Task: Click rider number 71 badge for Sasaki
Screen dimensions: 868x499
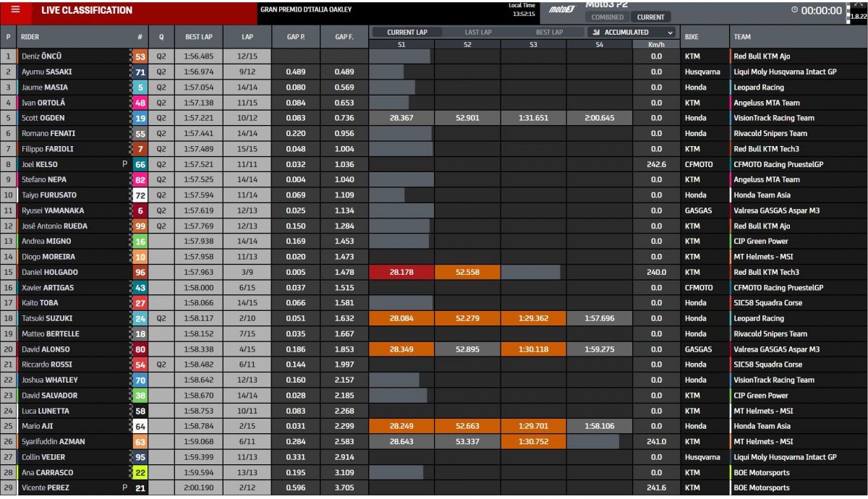Action: coord(140,72)
